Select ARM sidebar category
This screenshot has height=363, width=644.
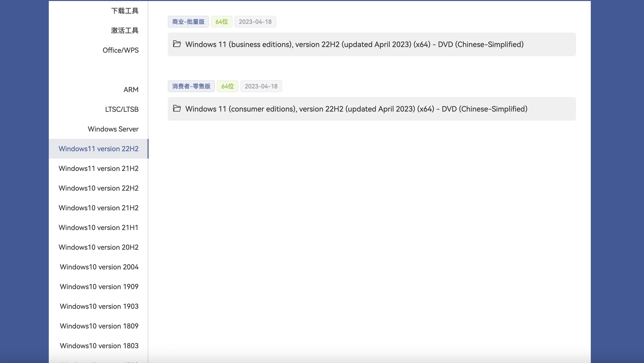tap(131, 90)
